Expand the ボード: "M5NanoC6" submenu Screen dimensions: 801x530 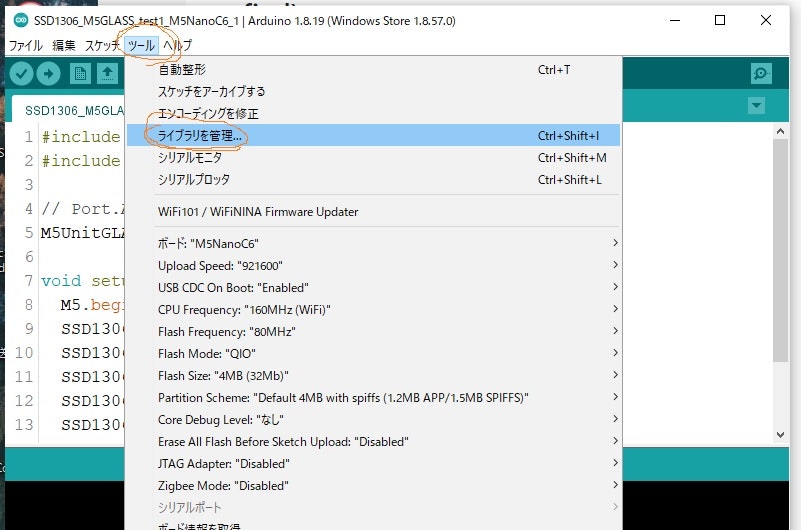373,244
